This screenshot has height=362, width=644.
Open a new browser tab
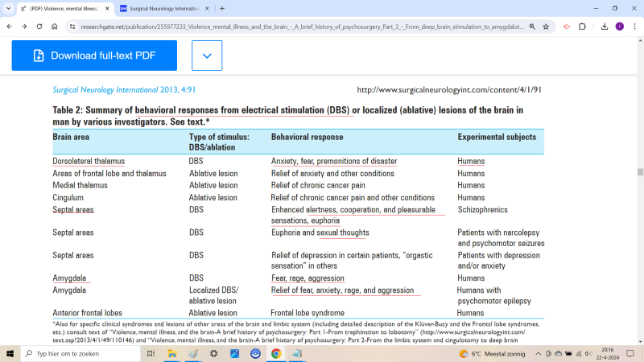222,8
